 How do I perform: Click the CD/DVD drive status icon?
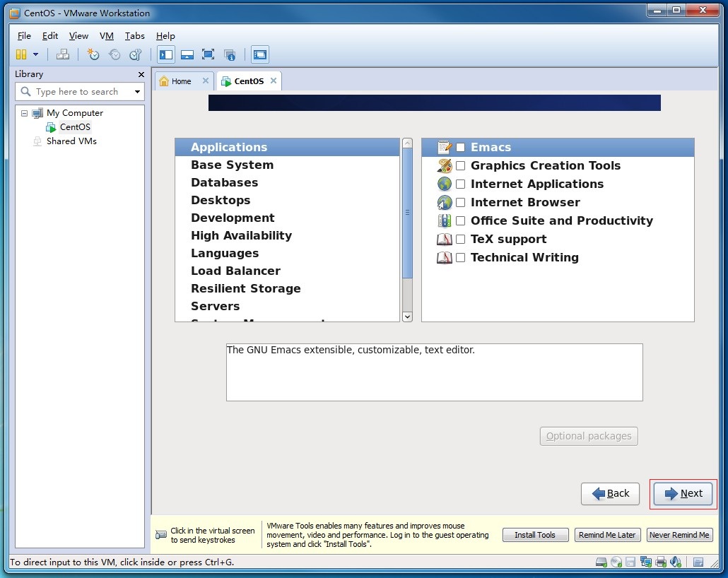pos(616,562)
